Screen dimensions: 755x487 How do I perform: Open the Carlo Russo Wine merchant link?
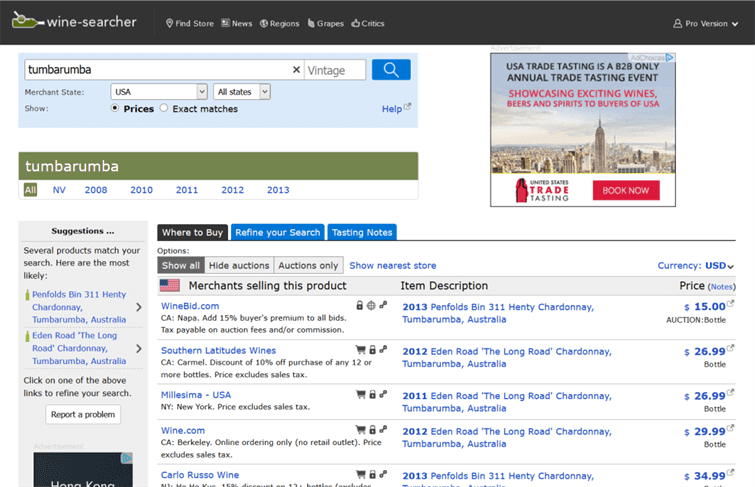(200, 474)
